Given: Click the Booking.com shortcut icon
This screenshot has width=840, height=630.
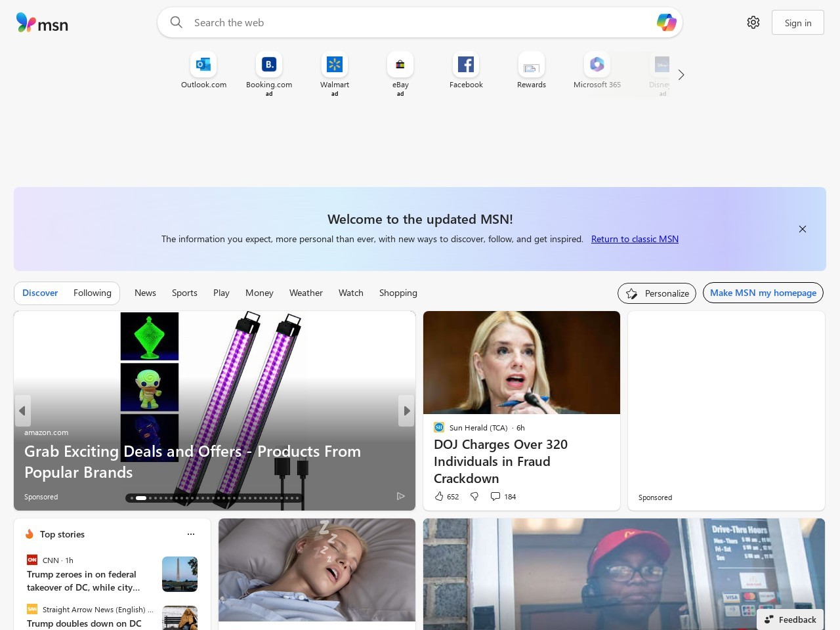Looking at the screenshot, I should 269,64.
